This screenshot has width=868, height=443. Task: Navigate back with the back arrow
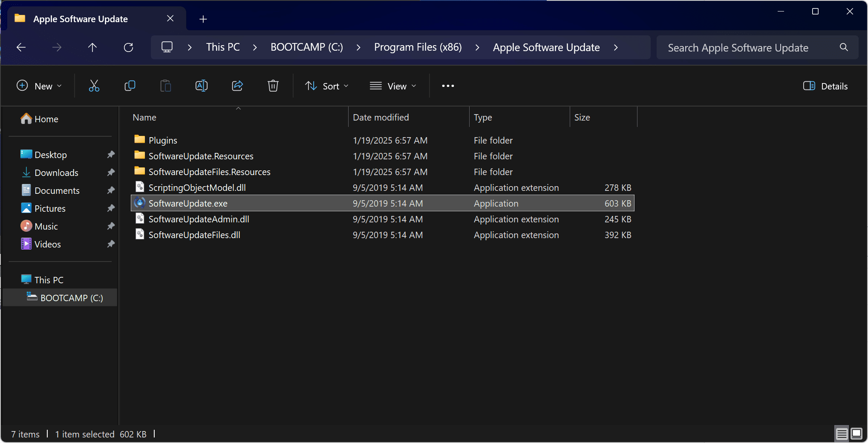click(x=21, y=47)
